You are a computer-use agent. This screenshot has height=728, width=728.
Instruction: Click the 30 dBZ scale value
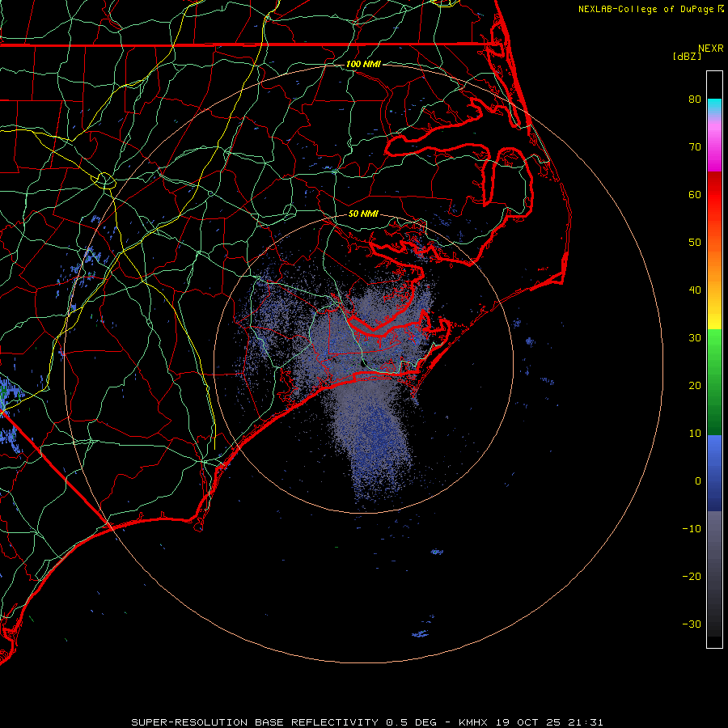[695, 338]
